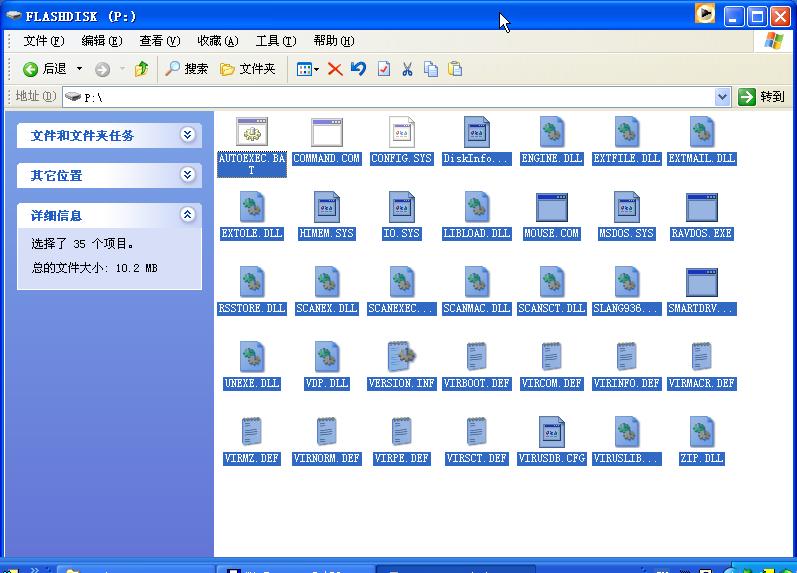Viewport: 797px width, 573px height.
Task: Toggle the 文件夹 folders pane
Action: [x=248, y=69]
